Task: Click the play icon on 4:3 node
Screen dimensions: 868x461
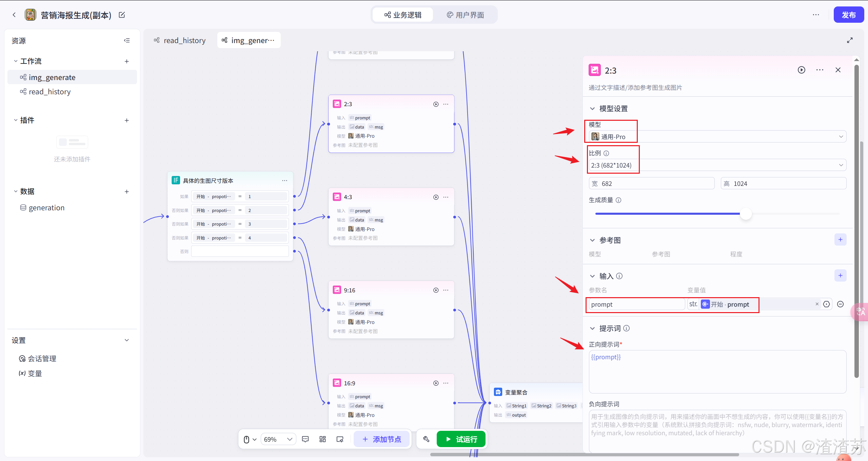Action: (436, 197)
